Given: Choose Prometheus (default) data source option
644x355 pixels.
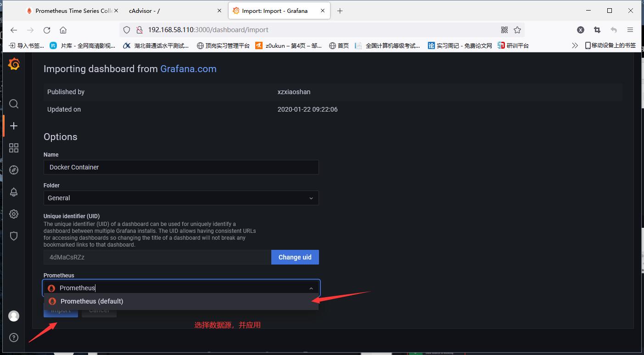Looking at the screenshot, I should pos(181,301).
